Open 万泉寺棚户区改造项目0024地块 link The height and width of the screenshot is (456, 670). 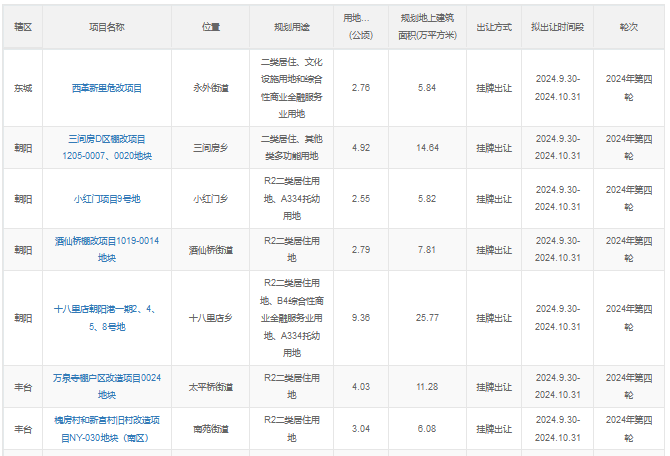(106, 386)
